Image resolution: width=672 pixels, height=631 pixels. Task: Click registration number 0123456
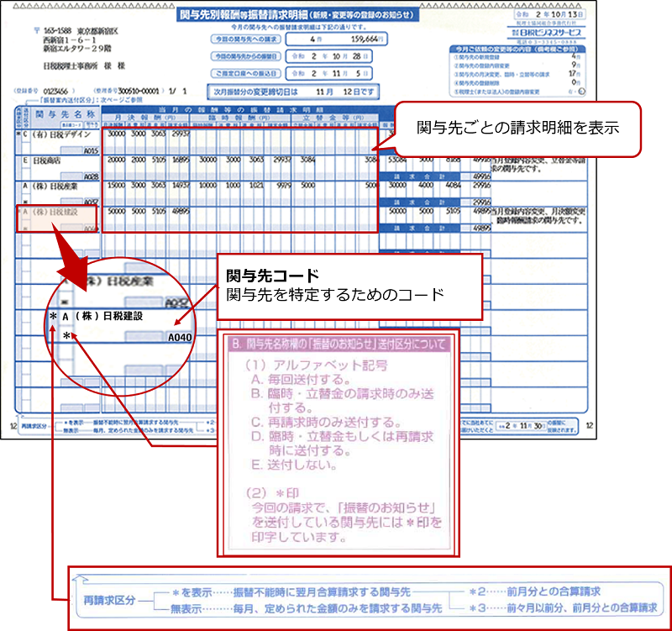point(55,92)
